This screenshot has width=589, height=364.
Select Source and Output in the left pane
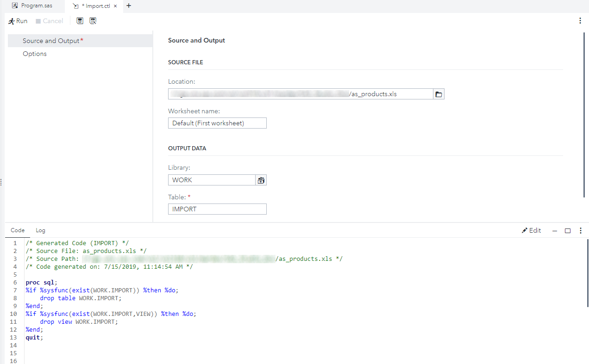click(x=51, y=41)
